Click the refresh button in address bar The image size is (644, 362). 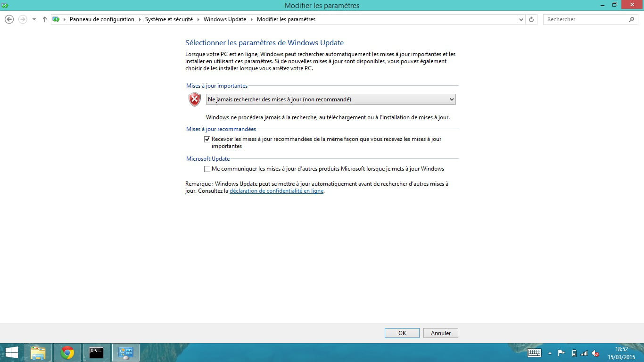tap(531, 19)
